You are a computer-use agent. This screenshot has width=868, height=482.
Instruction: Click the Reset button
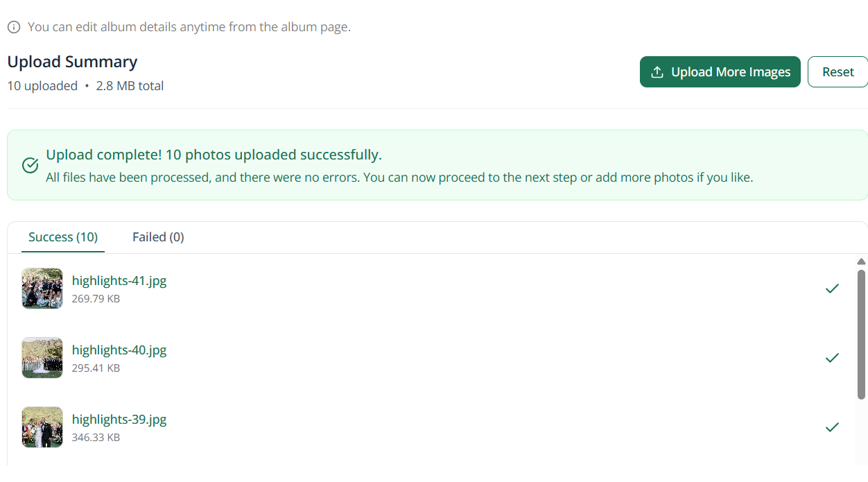[837, 72]
